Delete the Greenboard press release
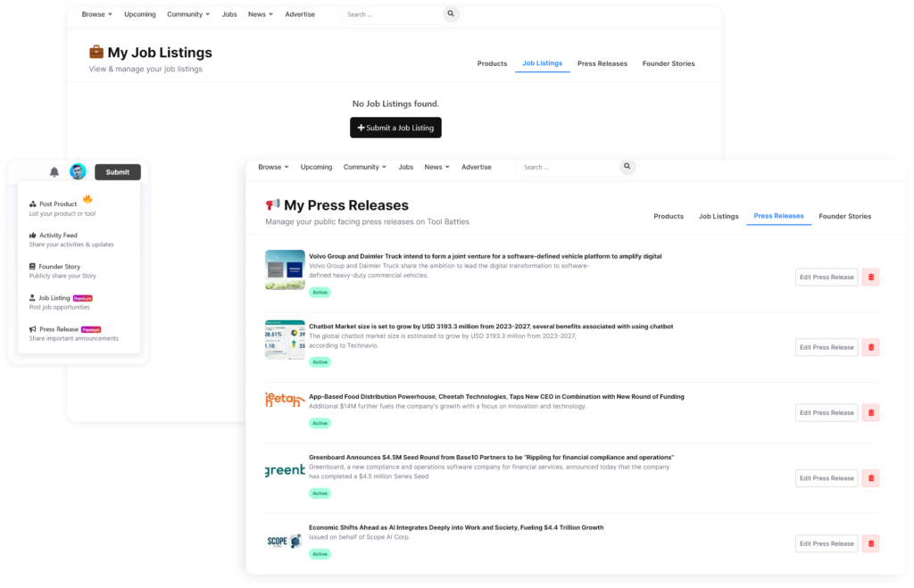Viewport: 914px width, 588px height. pos(871,478)
